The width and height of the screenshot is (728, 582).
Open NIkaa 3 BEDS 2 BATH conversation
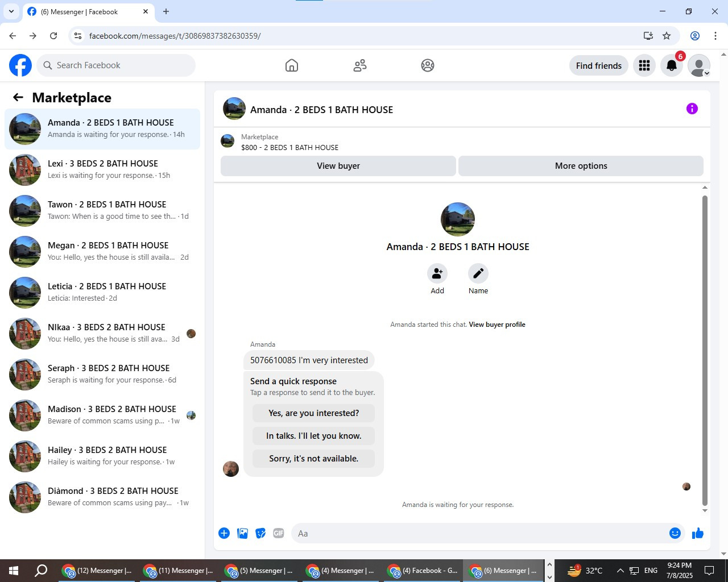(x=102, y=334)
